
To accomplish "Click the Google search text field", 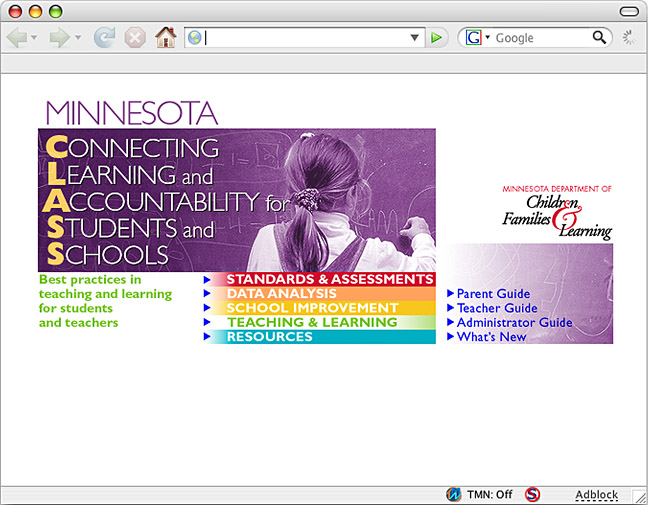I will (x=541, y=38).
